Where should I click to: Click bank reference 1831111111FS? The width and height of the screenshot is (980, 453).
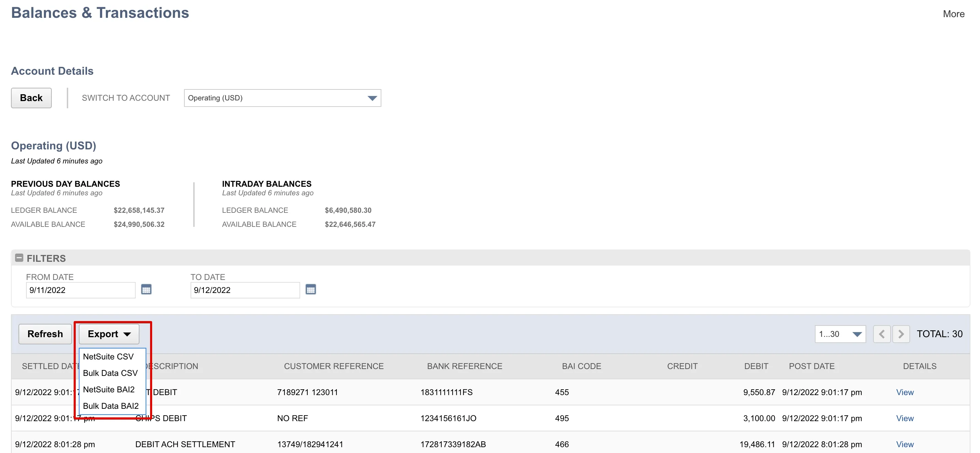pyautogui.click(x=446, y=392)
